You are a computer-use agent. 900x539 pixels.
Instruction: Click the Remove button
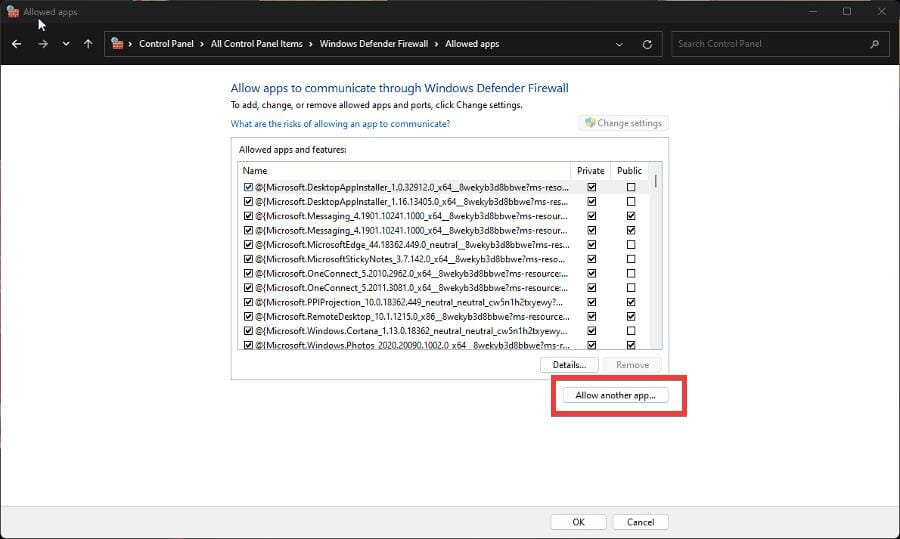[x=633, y=364]
